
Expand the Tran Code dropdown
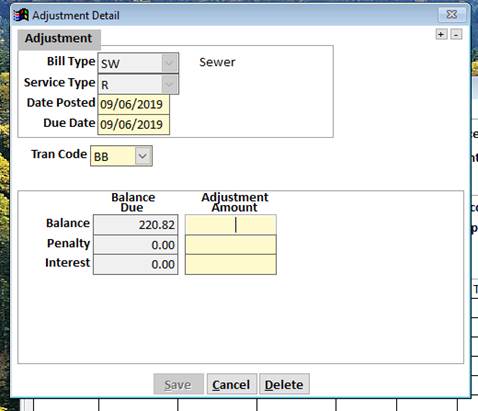(x=143, y=156)
